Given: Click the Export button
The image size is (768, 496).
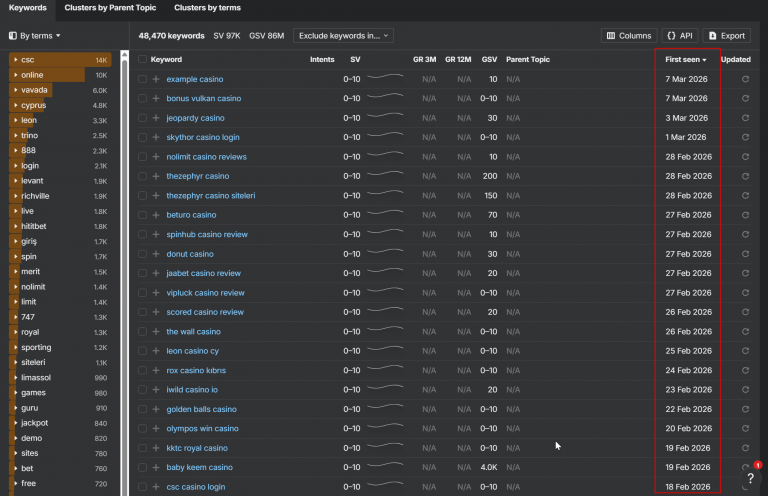Looking at the screenshot, I should pos(727,36).
